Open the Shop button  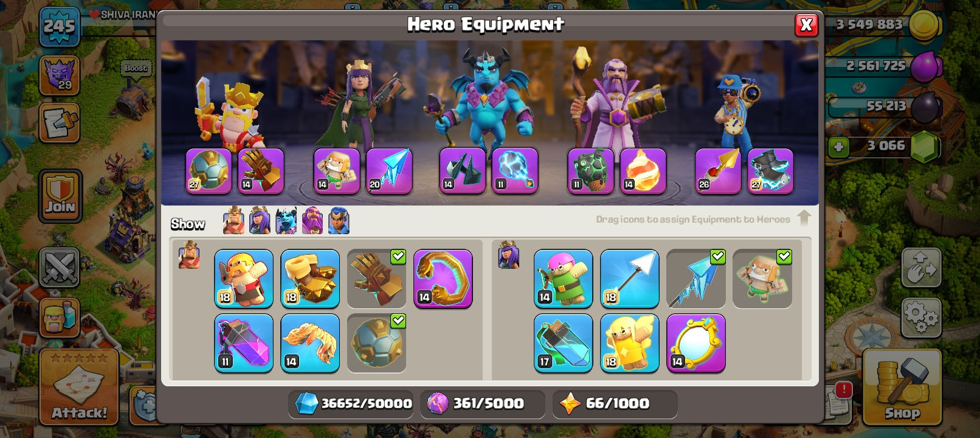902,388
